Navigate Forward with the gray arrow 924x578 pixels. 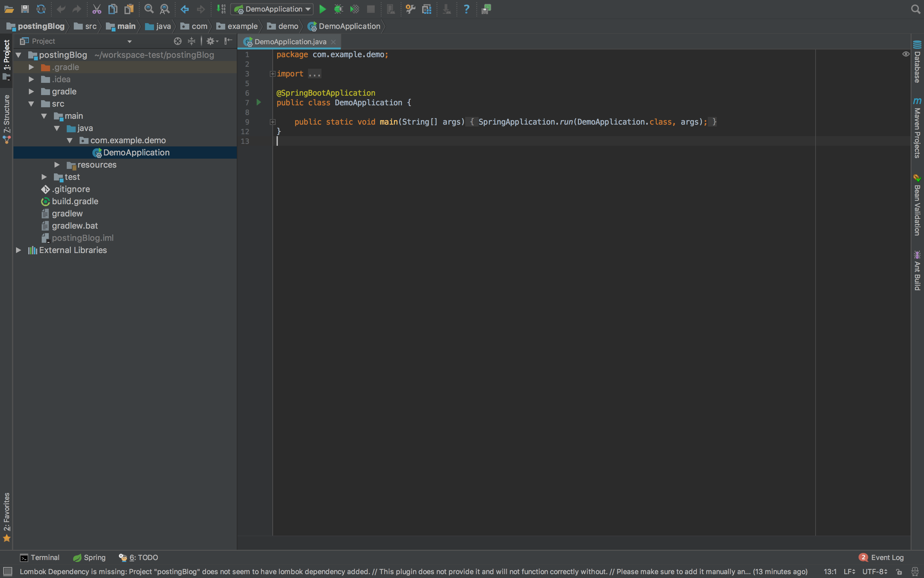(x=201, y=9)
